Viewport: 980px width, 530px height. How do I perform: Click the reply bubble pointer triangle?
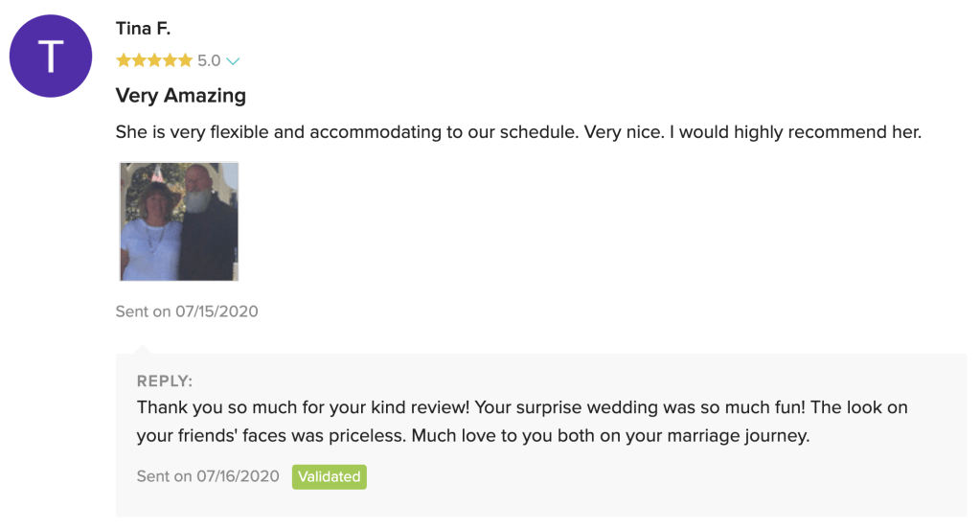[x=142, y=345]
